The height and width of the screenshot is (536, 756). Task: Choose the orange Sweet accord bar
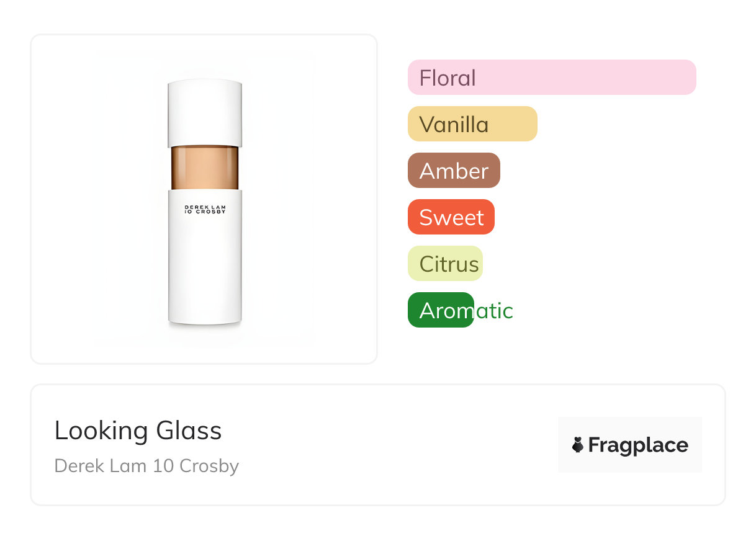[451, 217]
